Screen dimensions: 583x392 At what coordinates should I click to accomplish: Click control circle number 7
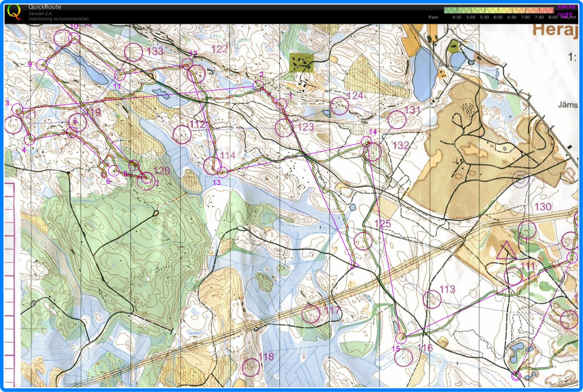(x=147, y=178)
